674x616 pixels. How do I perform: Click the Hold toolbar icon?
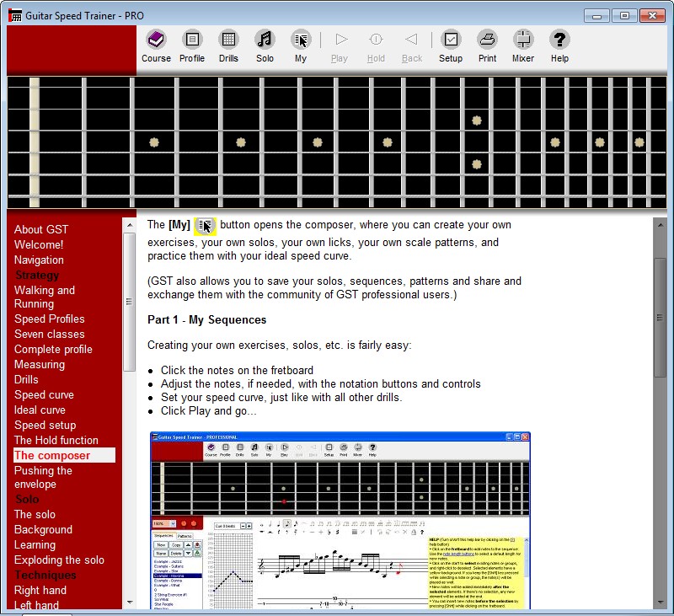(x=376, y=40)
